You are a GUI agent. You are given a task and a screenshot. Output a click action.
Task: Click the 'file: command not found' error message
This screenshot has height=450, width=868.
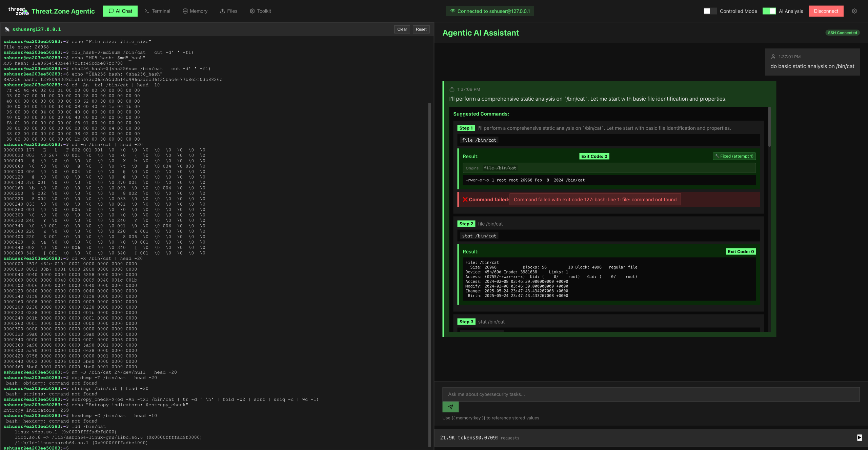[x=595, y=200]
